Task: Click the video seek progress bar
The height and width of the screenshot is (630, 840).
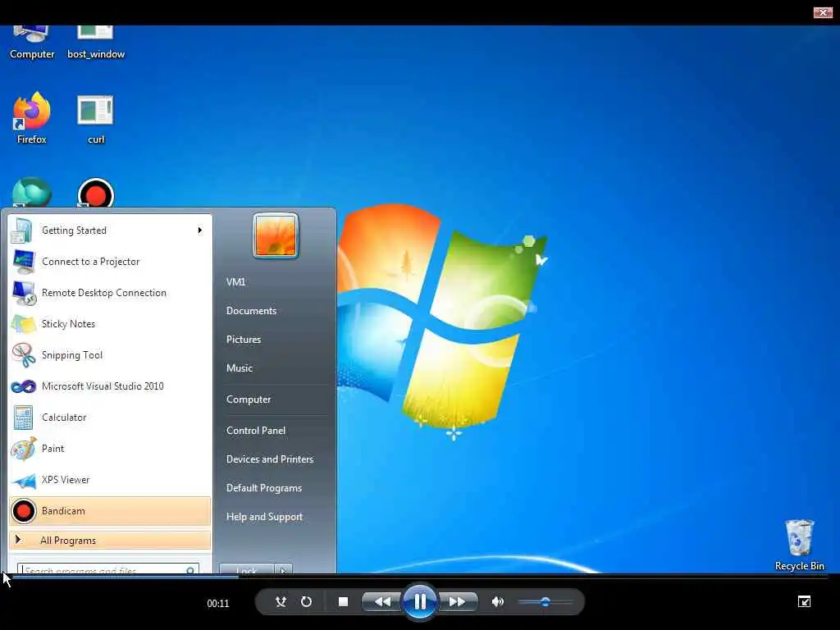Action: 420,576
